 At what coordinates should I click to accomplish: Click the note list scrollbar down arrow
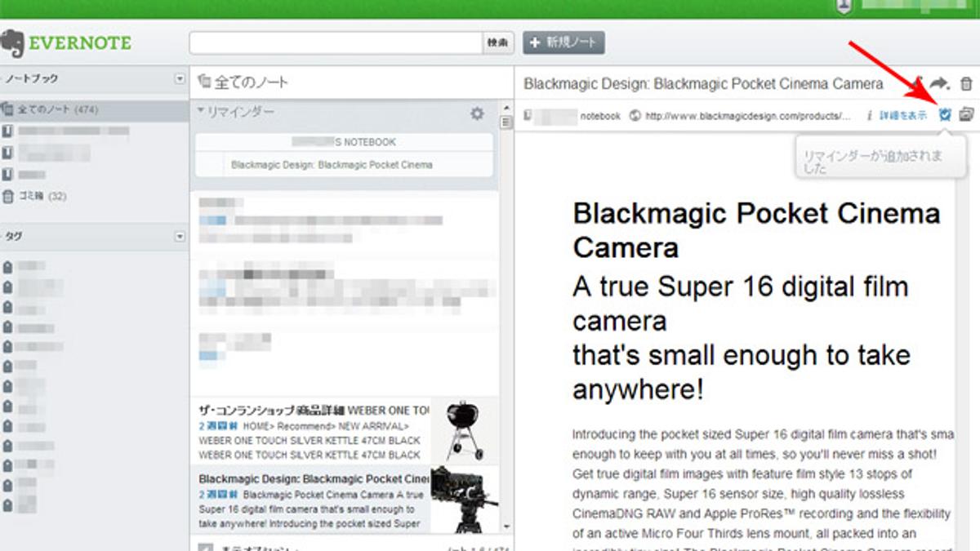pyautogui.click(x=506, y=527)
